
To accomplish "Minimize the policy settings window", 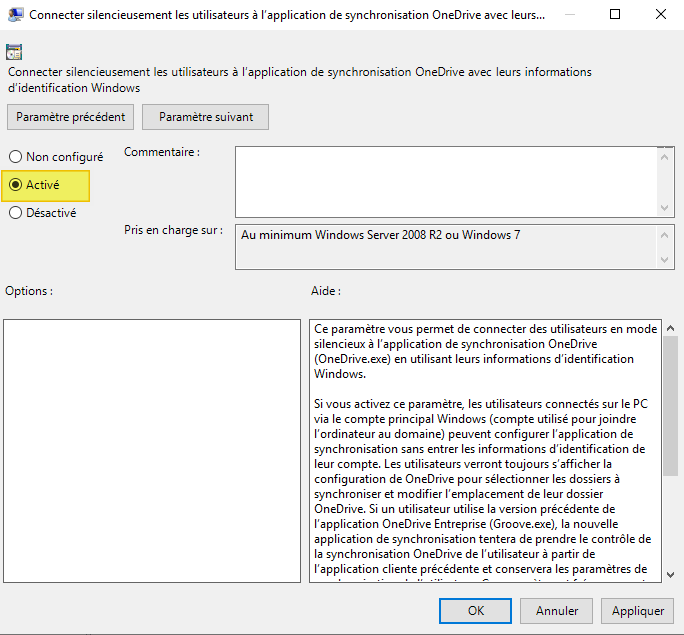I will [569, 14].
